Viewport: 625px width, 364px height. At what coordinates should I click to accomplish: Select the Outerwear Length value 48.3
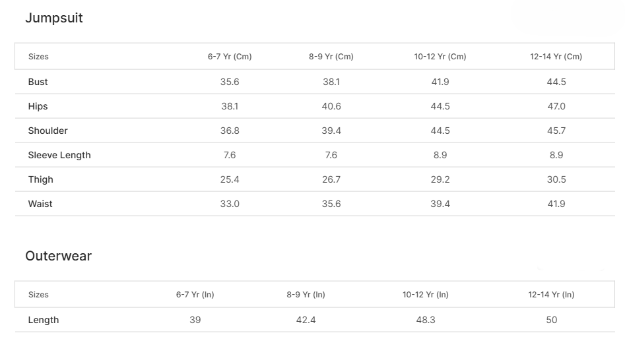[426, 320]
